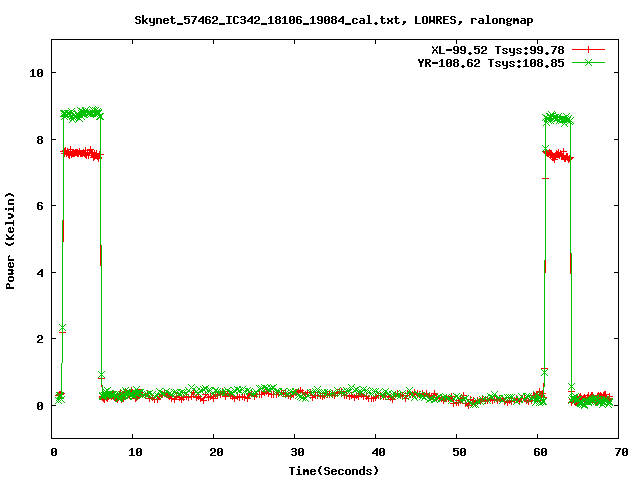This screenshot has height=480, width=640.
Task: Click the x-axis tick label 20
Action: (x=216, y=452)
